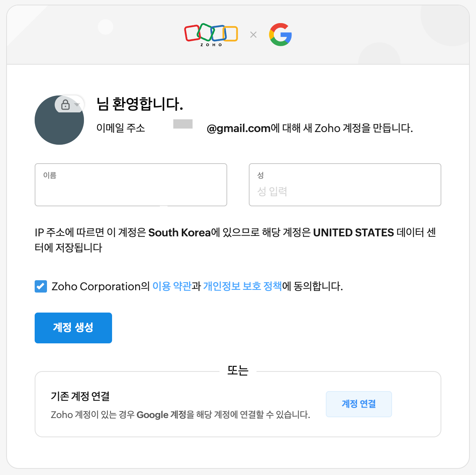Screen dimensions: 476x475
Task: Click the 계정 생성 button
Action: point(73,328)
